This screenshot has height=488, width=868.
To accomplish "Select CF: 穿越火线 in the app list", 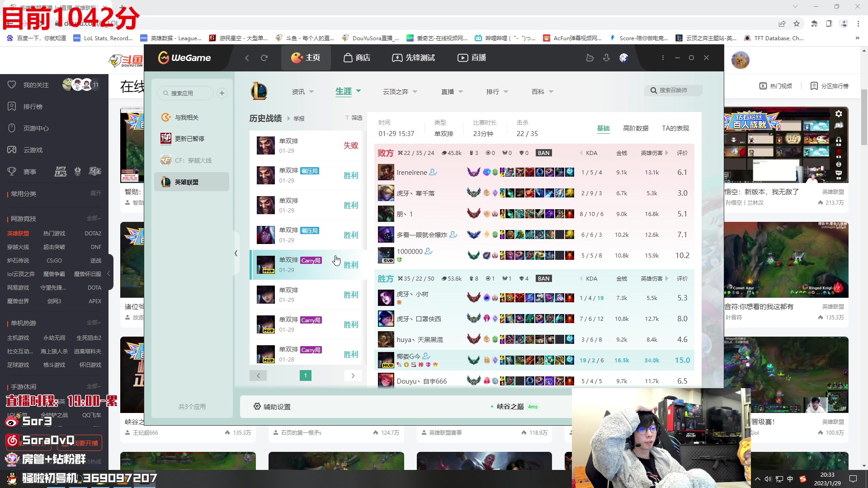I will point(191,160).
